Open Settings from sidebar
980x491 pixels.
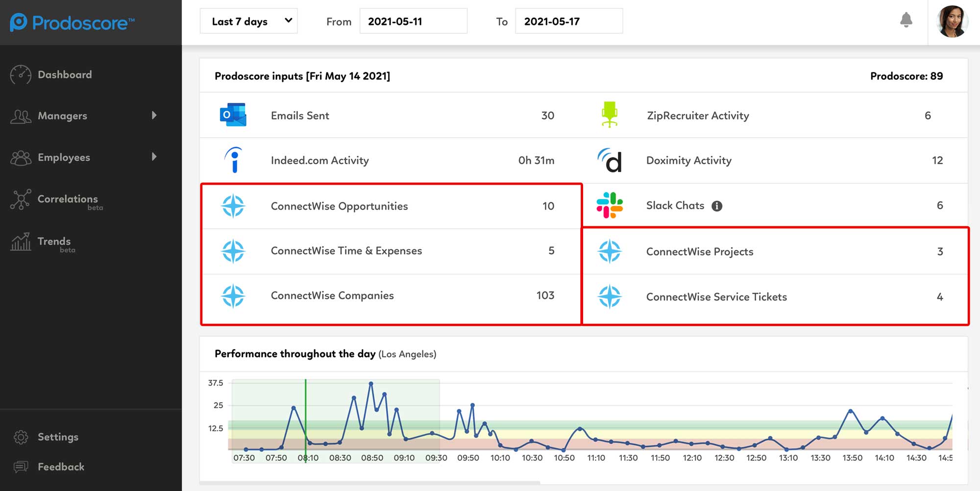(x=58, y=437)
